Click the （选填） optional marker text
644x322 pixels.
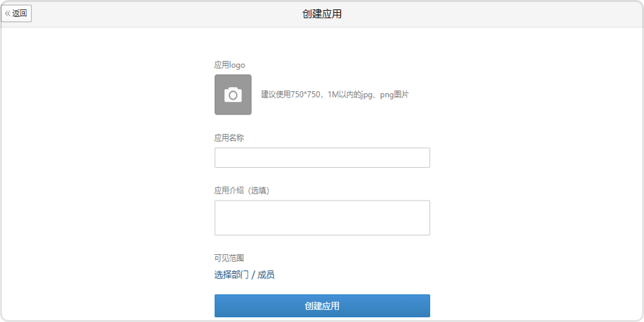pos(258,191)
